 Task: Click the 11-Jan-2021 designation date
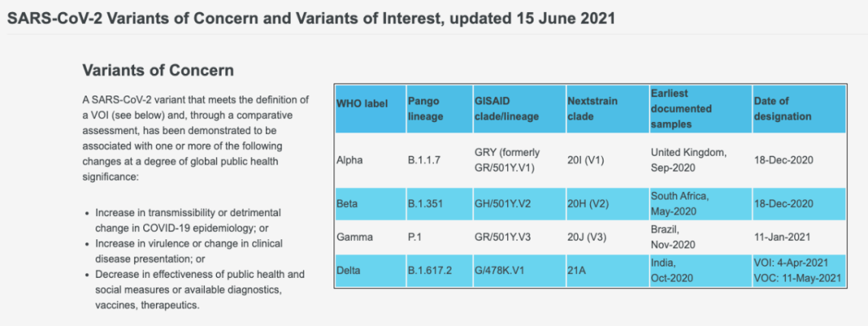coord(784,237)
